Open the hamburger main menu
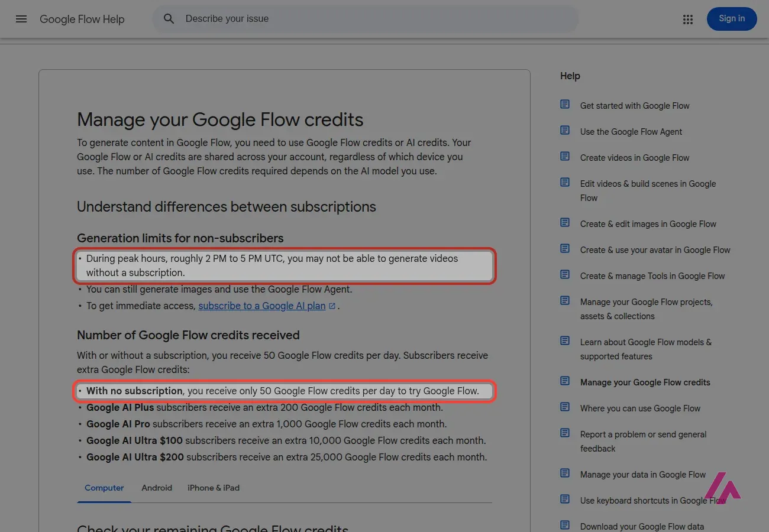769x532 pixels. pyautogui.click(x=21, y=19)
